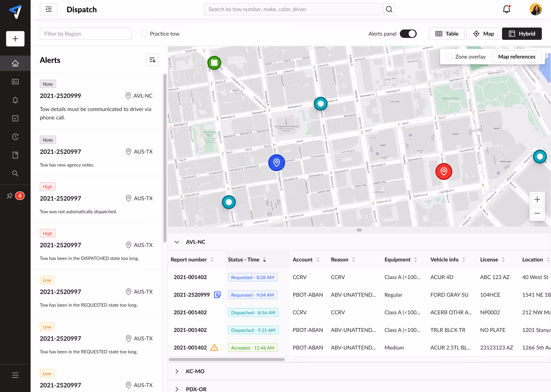Open alert 'Tow has new agency notes'
The width and height of the screenshot is (551, 392).
click(x=96, y=153)
